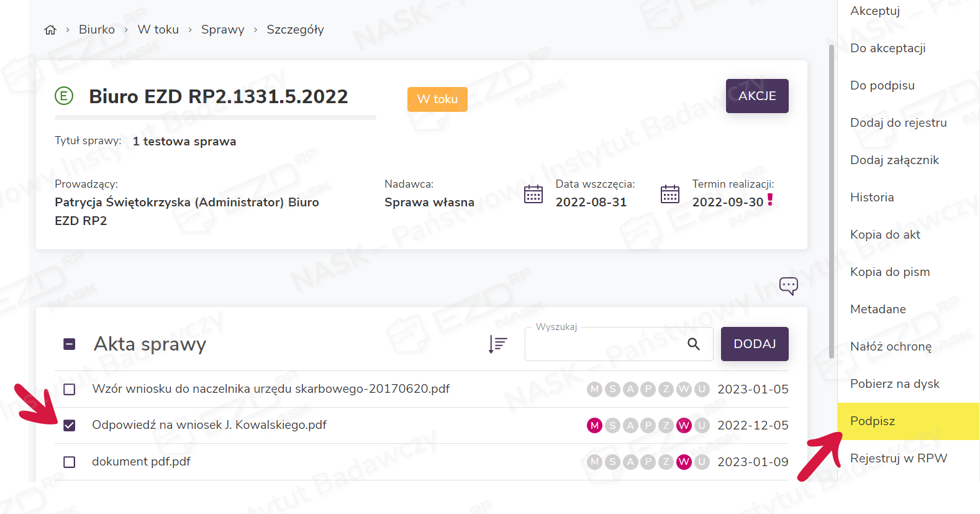Focus the Wyszukaj search field

[x=602, y=344]
